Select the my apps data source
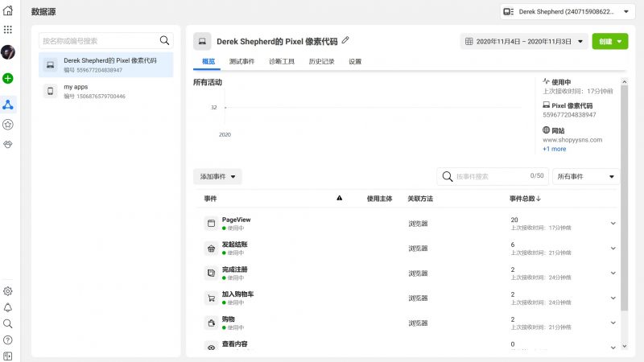This screenshot has width=644, height=362. pyautogui.click(x=106, y=91)
